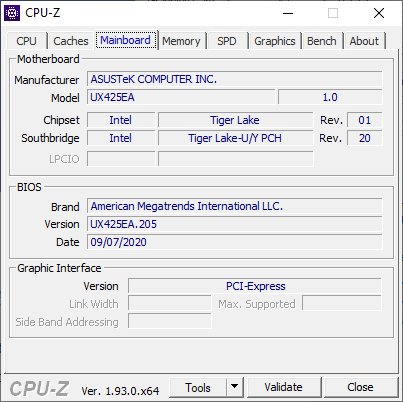Image resolution: width=403 pixels, height=402 pixels.
Task: Close the window with the X icon
Action: click(379, 13)
